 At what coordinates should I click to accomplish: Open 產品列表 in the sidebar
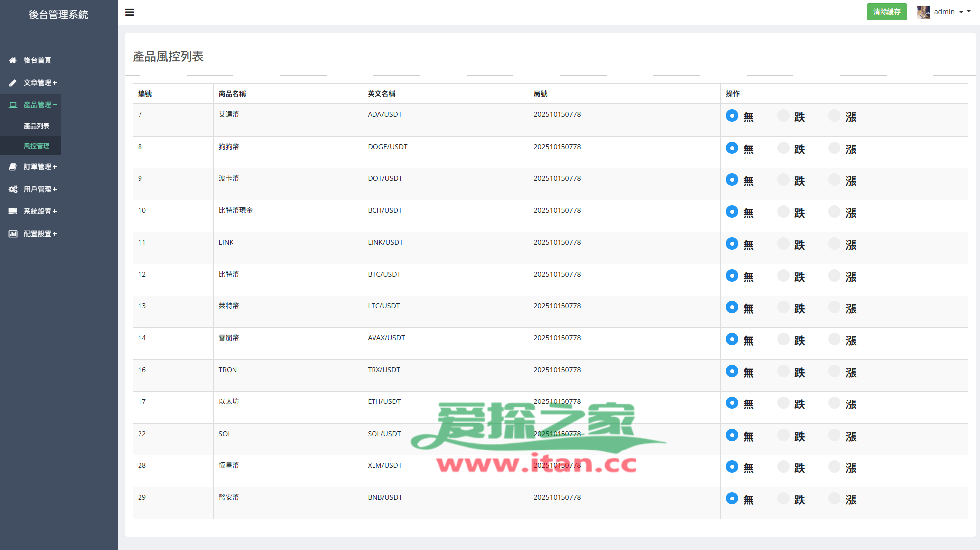(x=37, y=126)
